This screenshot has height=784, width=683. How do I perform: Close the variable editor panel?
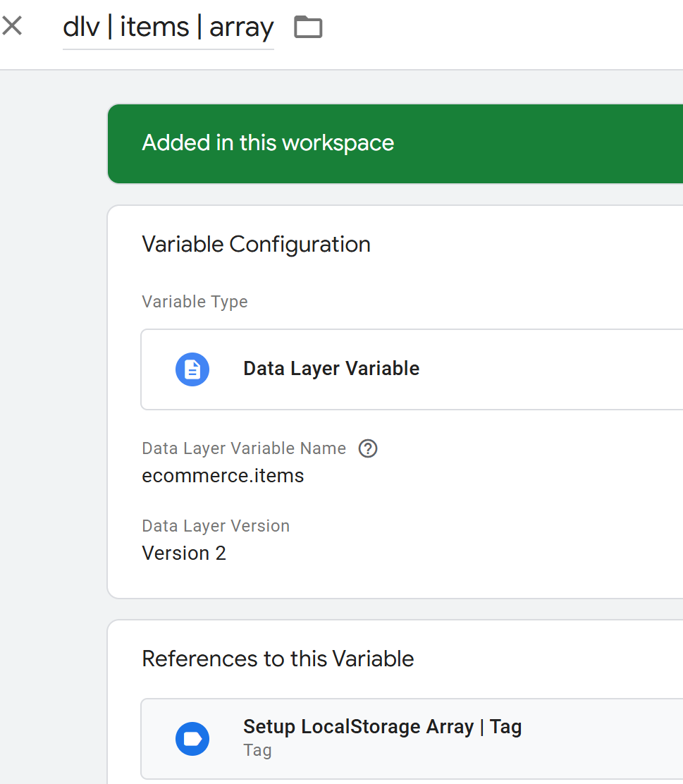coord(12,27)
